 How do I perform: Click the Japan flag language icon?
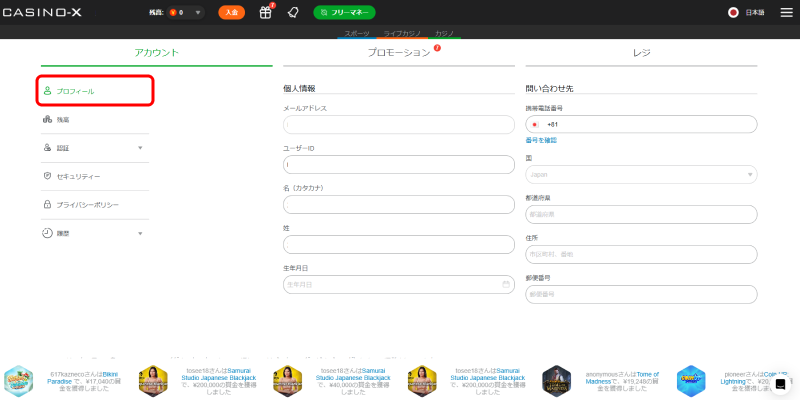[733, 13]
